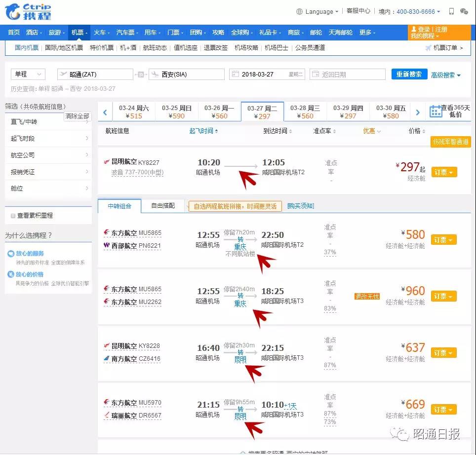Open 特价机票 link
Screen dimensions: 476x455
click(x=101, y=48)
